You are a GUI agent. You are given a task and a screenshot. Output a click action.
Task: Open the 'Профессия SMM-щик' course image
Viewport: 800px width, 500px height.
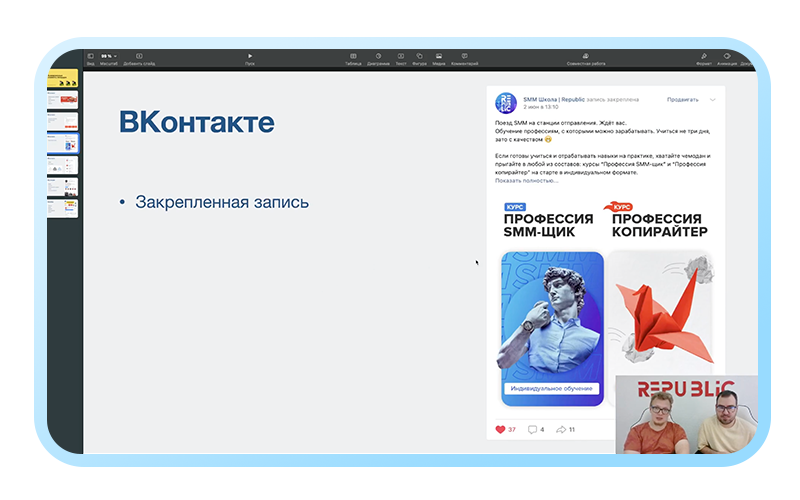(552, 329)
